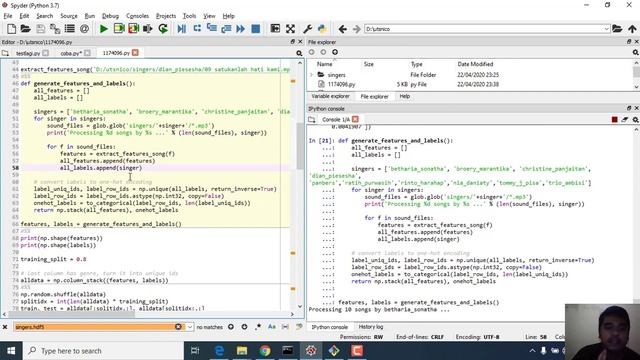Switch to the coba.py editor tab
Viewport: 640px width, 360px height.
tap(70, 53)
